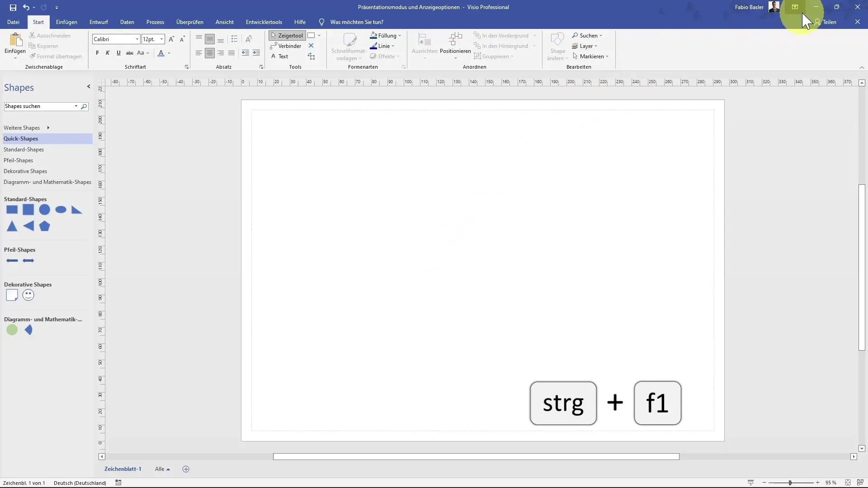868x488 pixels.
Task: Add a new page with plus icon
Action: [186, 469]
